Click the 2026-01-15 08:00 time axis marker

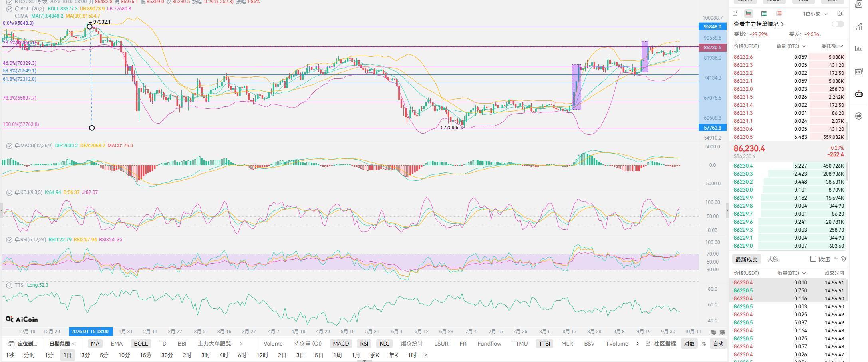[x=91, y=332]
